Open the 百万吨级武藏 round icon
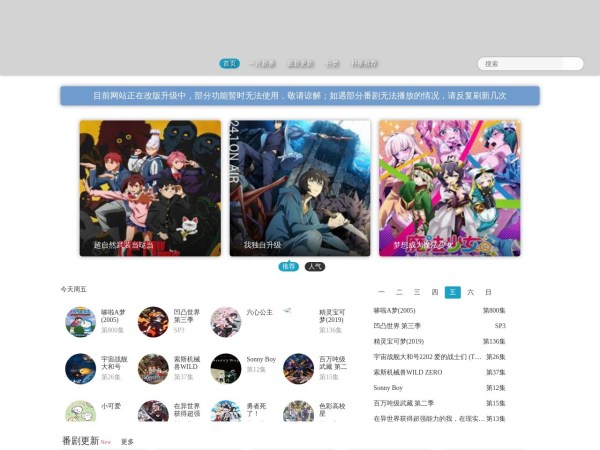The height and width of the screenshot is (450, 600). point(298,369)
